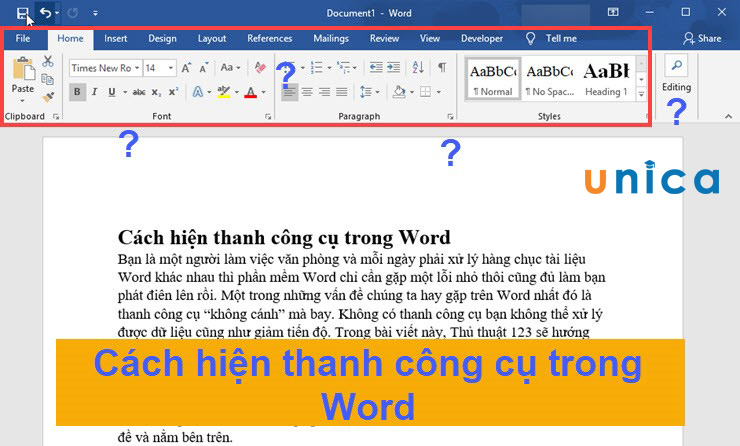The width and height of the screenshot is (740, 446).
Task: Open the Times New Roman font dropdown
Action: coord(104,68)
